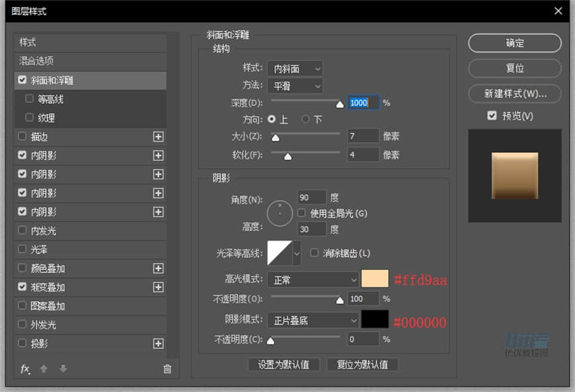This screenshot has height=392, width=575.
Task: Open the highlight color swatch #ffd9aa
Action: point(374,278)
